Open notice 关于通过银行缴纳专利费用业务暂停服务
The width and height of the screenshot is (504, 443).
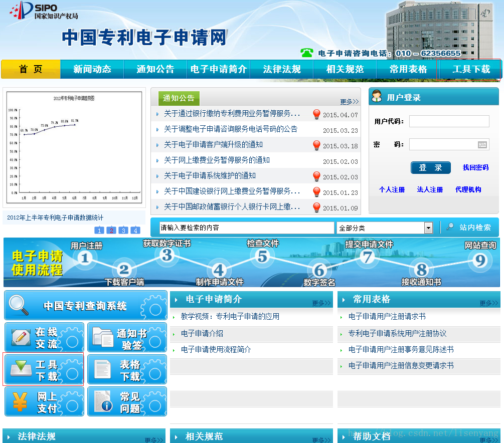(x=232, y=113)
